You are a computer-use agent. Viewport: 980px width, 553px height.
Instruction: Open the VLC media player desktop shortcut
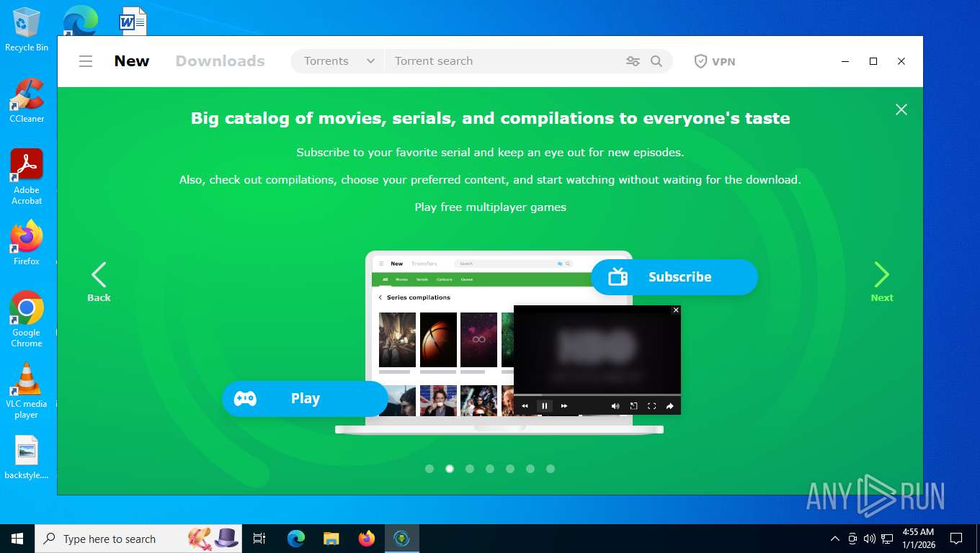[x=27, y=390]
